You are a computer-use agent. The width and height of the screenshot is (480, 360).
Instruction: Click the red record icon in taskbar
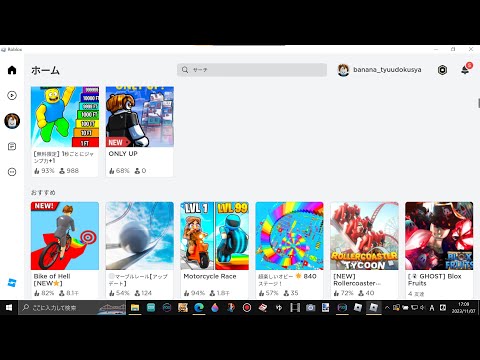point(247,307)
